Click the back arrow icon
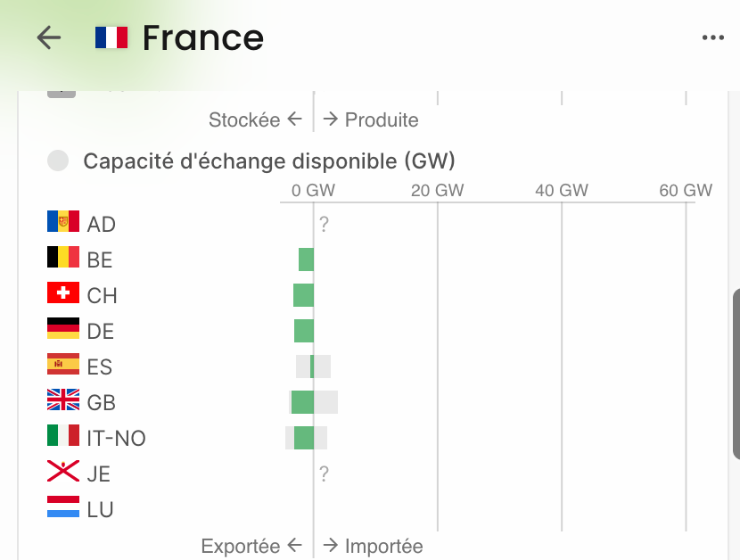The height and width of the screenshot is (560, 740). (49, 37)
